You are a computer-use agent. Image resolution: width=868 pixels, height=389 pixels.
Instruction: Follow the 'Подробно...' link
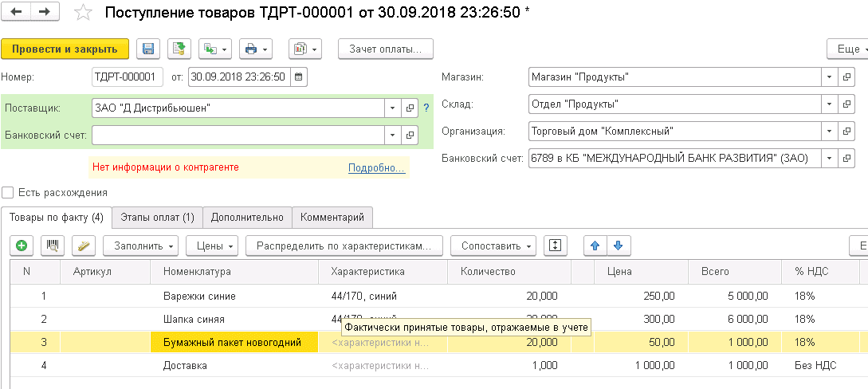click(x=376, y=167)
